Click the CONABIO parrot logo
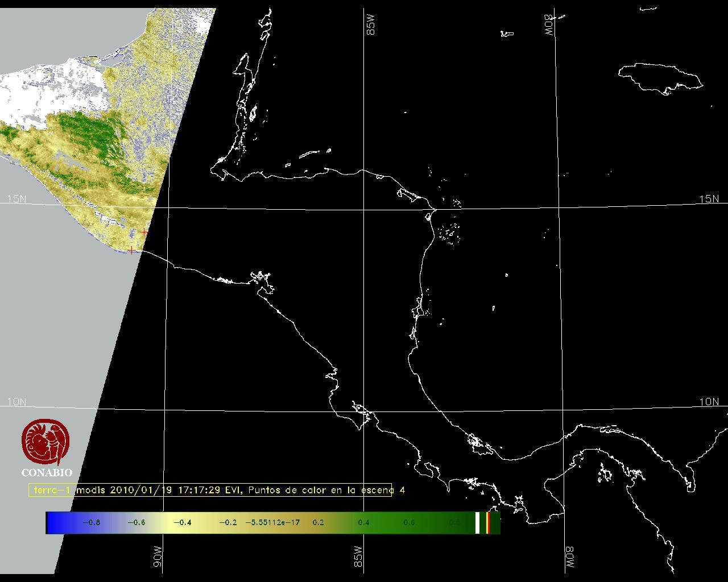This screenshot has width=728, height=582. (x=46, y=442)
